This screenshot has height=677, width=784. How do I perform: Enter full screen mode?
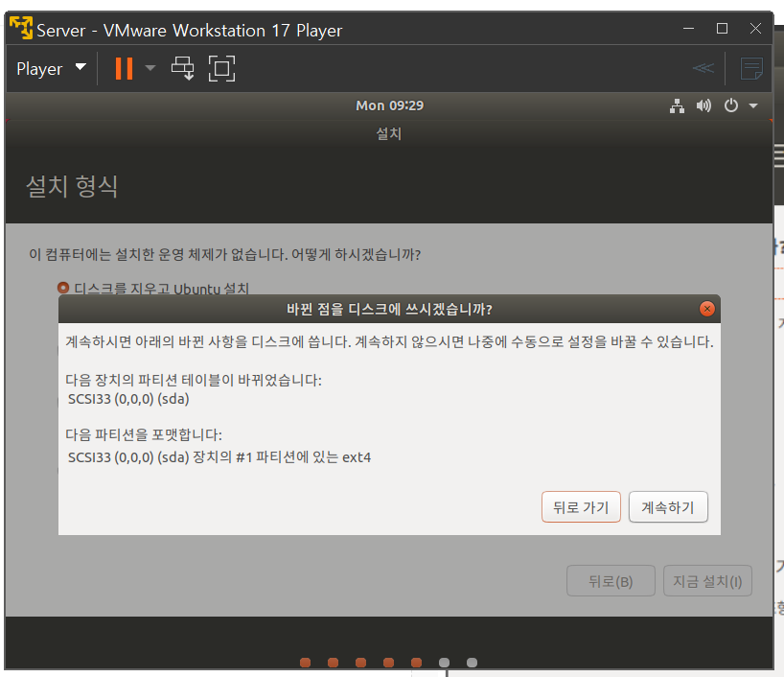pos(221,68)
